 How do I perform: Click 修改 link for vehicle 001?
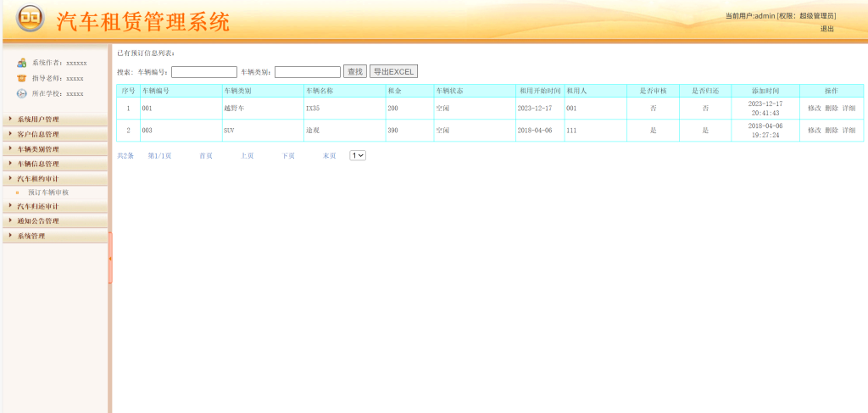[x=815, y=109]
